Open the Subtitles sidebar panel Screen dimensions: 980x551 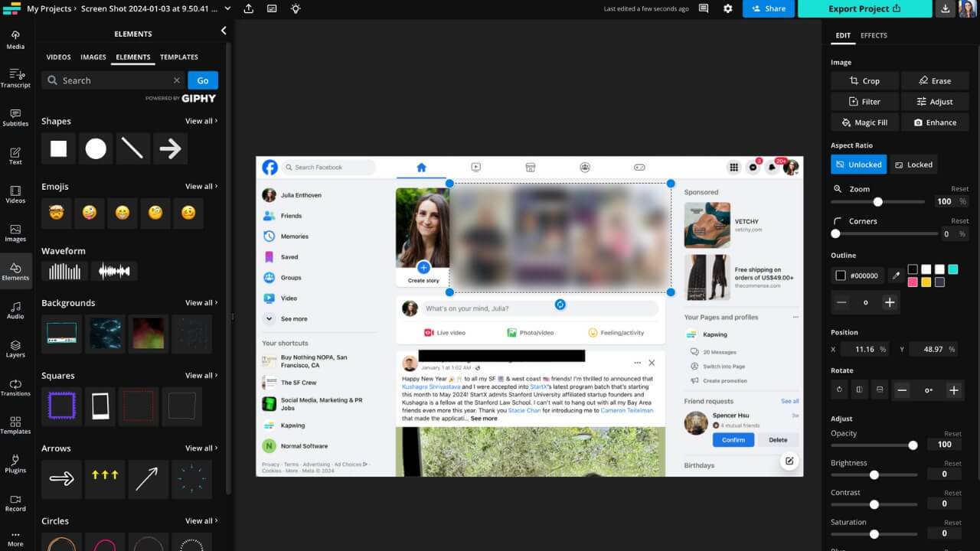click(x=15, y=117)
